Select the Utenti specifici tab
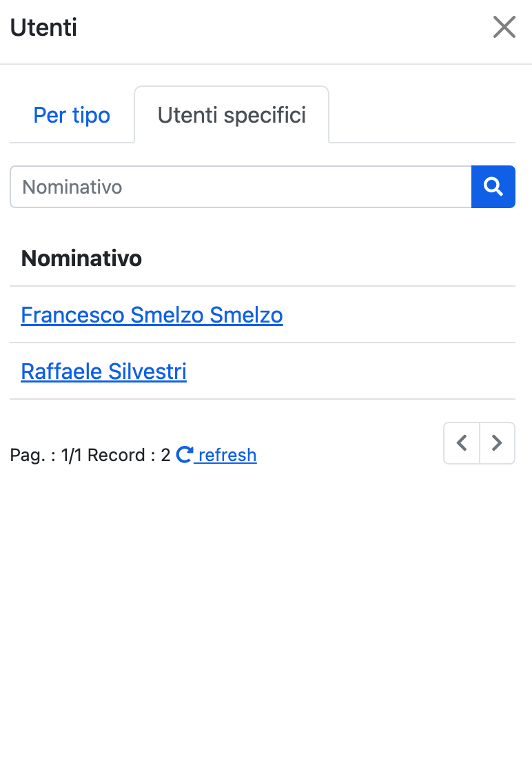 [x=232, y=114]
